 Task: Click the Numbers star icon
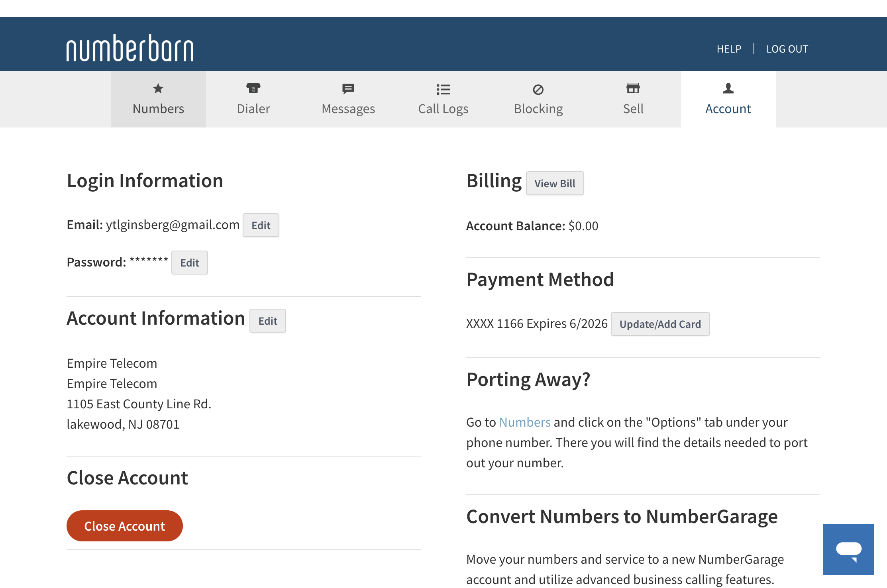(158, 88)
